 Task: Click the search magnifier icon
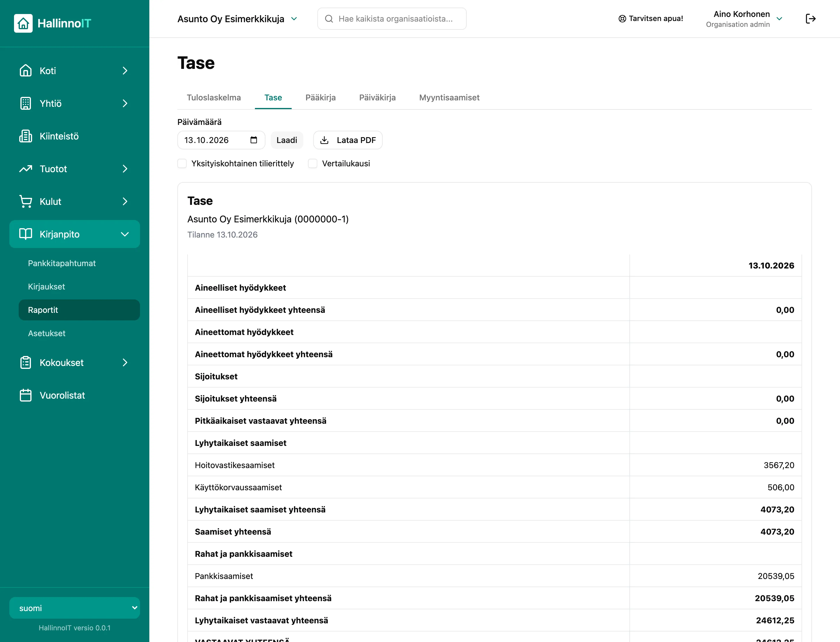(329, 19)
